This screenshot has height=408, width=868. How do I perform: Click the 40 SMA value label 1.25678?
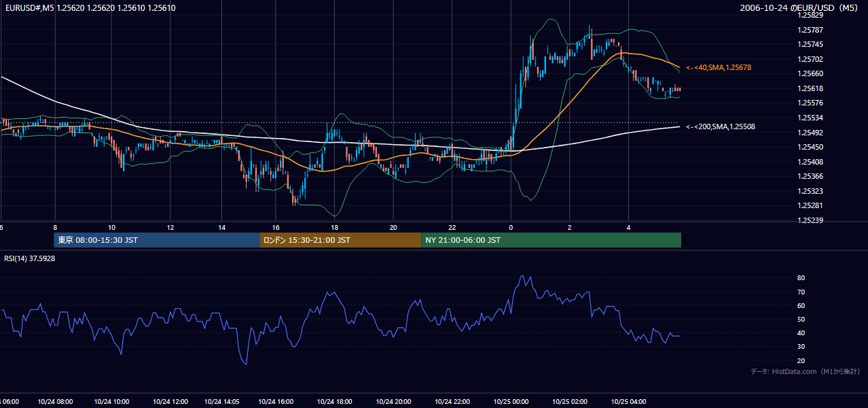point(719,67)
